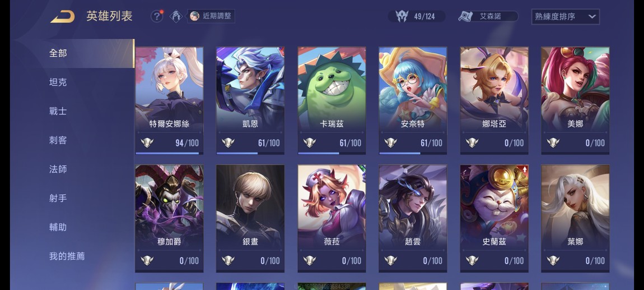Image resolution: width=644 pixels, height=290 pixels.
Task: Tap the red upgrade arrow on 史蘭茲 card
Action: [x=525, y=169]
